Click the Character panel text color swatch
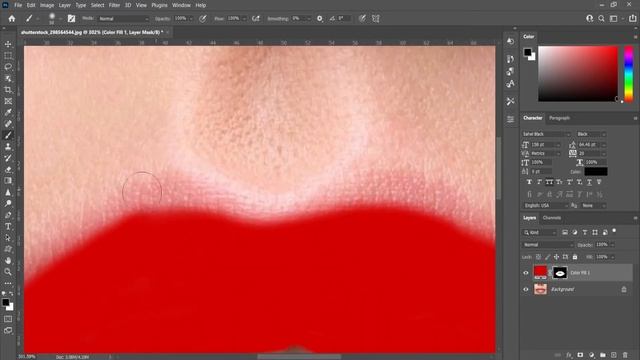Viewport: 640px width, 360px height. pyautogui.click(x=596, y=171)
